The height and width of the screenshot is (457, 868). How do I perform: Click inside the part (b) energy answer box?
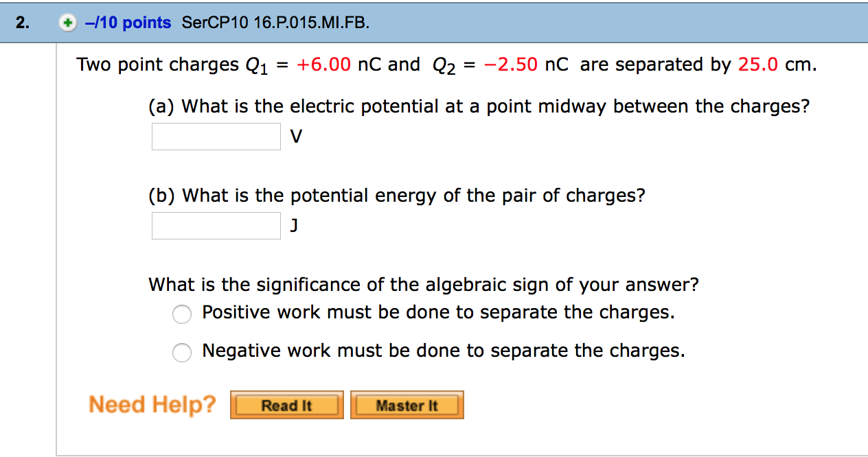(x=216, y=225)
